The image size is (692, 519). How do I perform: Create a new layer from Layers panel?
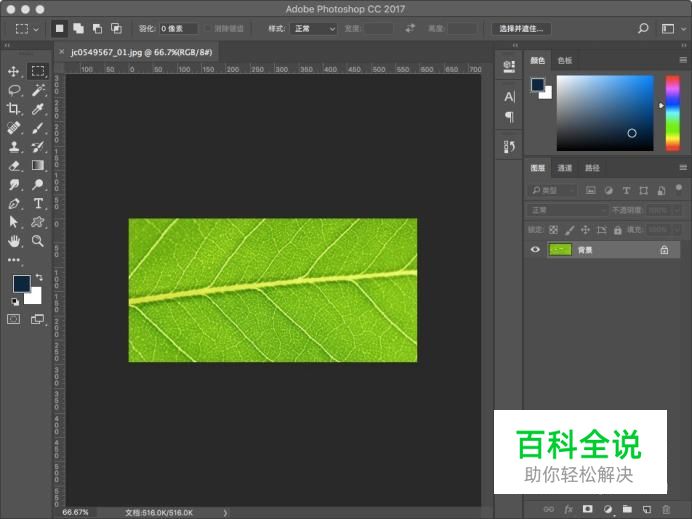point(646,509)
